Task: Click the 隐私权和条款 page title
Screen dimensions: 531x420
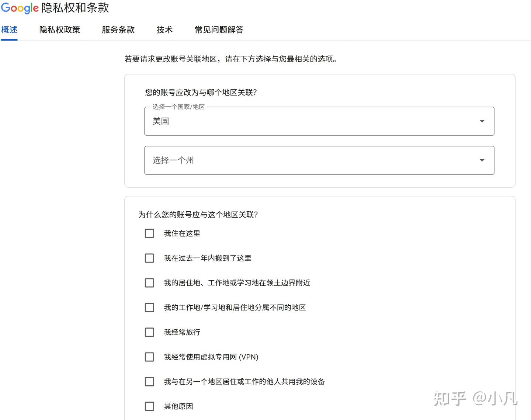Action: coord(75,8)
